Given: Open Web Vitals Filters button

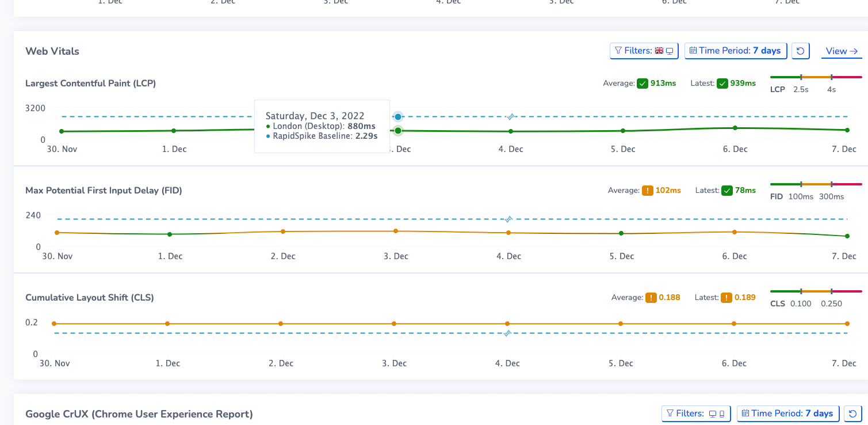Looking at the screenshot, I should pyautogui.click(x=644, y=51).
